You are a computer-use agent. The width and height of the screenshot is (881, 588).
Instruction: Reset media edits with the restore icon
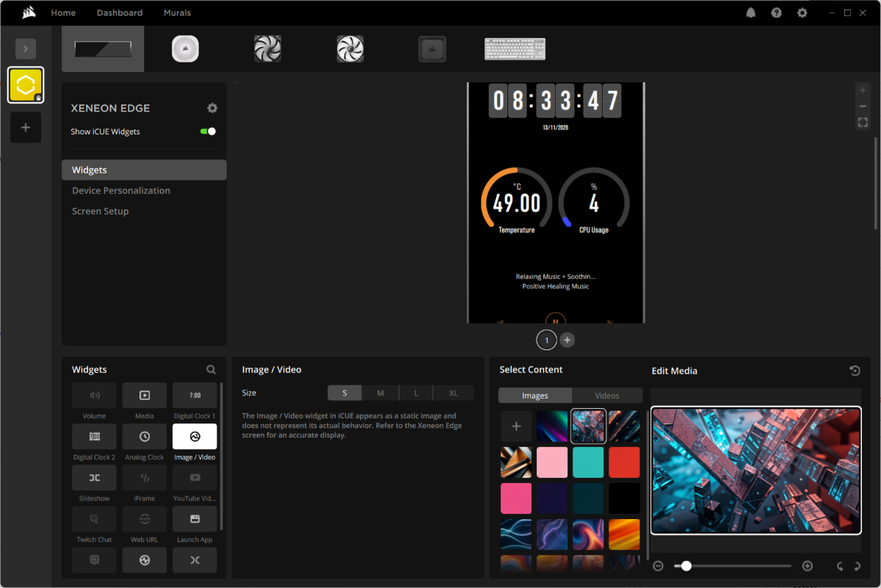point(855,371)
